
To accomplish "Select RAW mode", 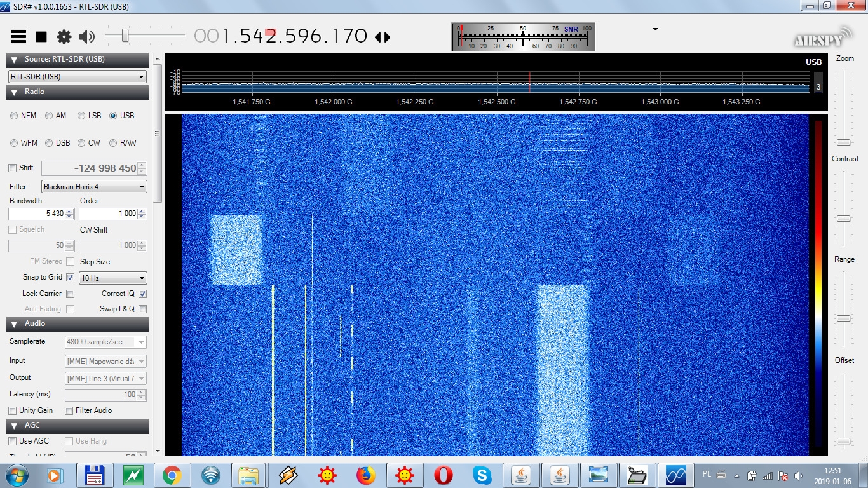I will [x=113, y=143].
